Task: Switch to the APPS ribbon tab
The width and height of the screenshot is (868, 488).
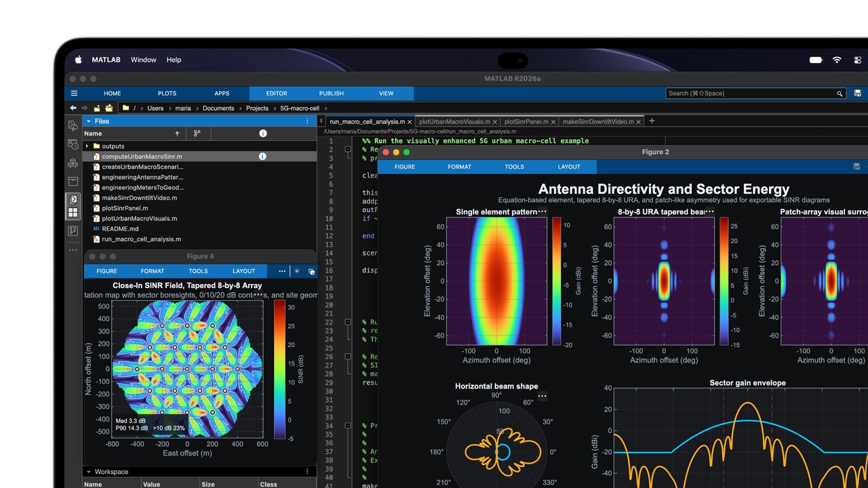Action: [222, 94]
